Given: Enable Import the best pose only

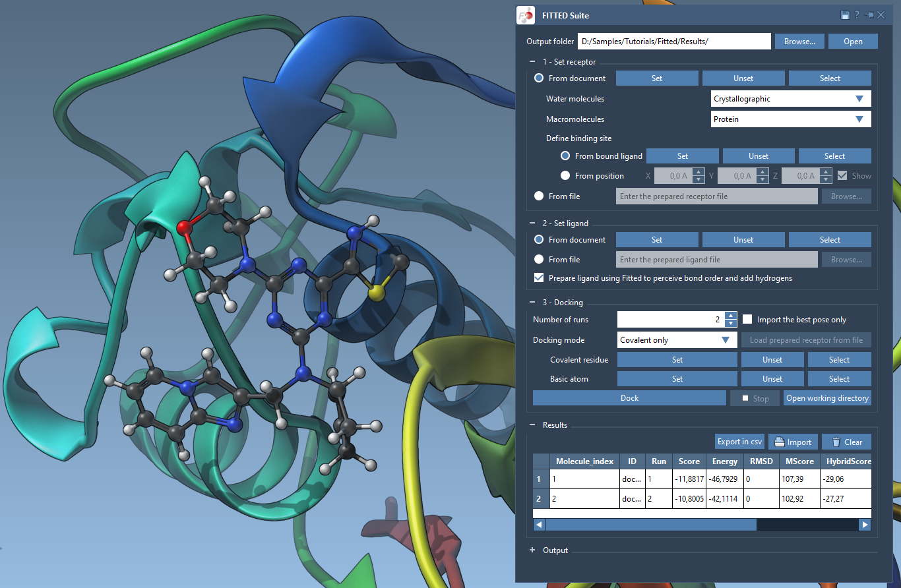Looking at the screenshot, I should pos(747,320).
